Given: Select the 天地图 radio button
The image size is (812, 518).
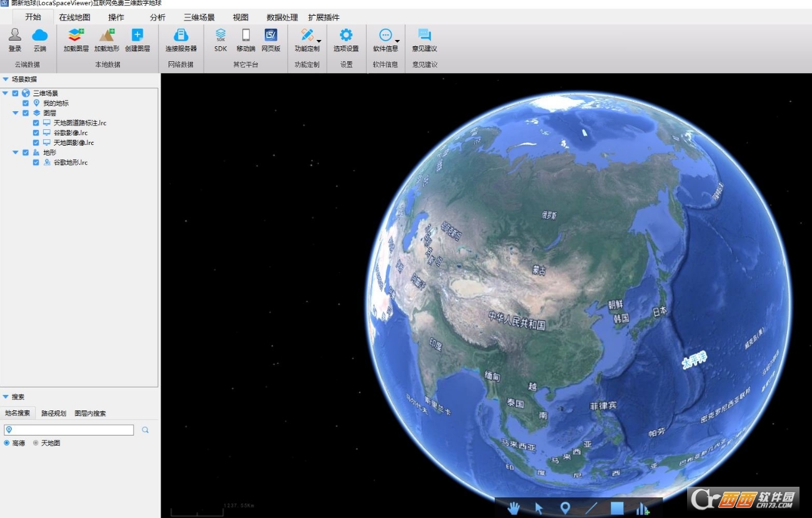Looking at the screenshot, I should 36,443.
